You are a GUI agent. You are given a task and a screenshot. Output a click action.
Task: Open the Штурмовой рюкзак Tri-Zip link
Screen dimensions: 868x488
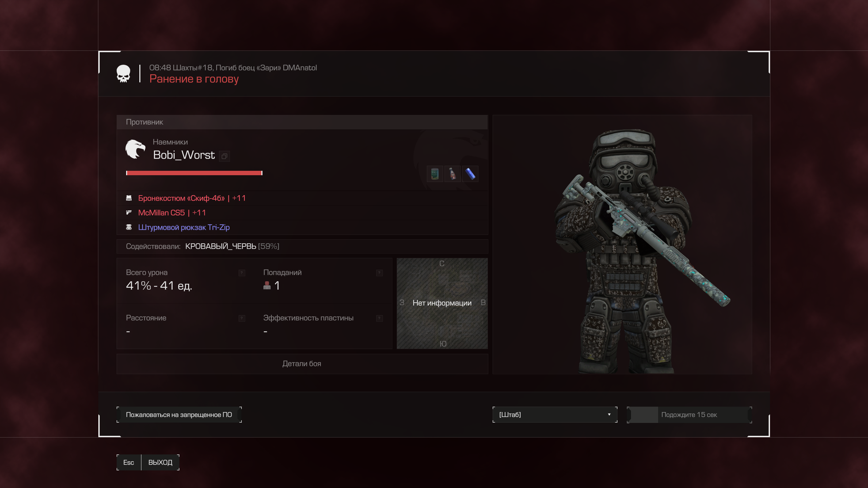[184, 227]
